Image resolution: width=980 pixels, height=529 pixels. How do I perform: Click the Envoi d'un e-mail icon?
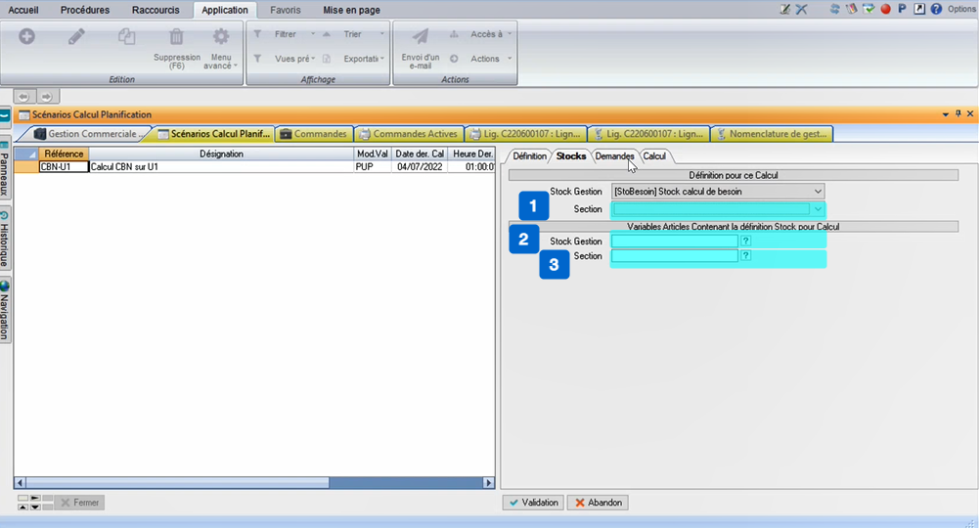[x=420, y=37]
